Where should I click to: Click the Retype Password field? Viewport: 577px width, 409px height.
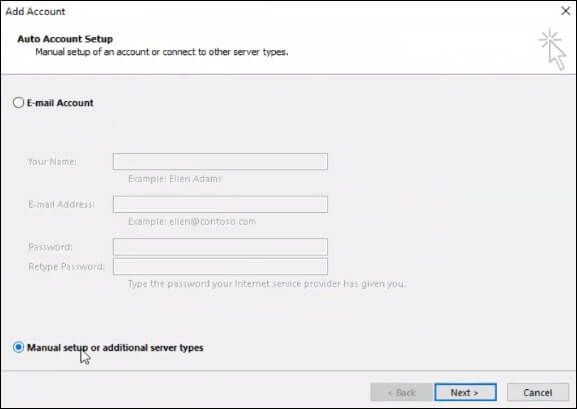(x=220, y=267)
